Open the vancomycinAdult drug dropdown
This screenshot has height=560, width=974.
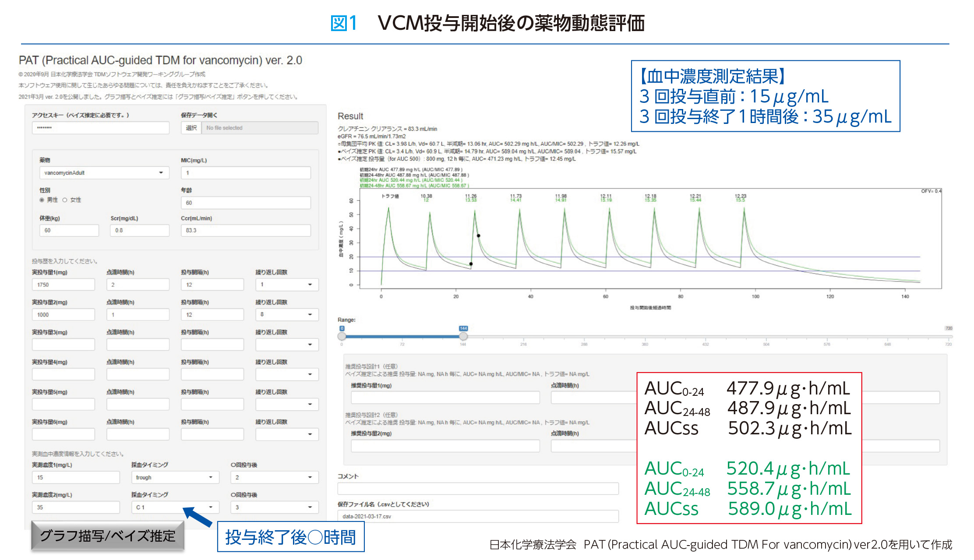(x=104, y=173)
